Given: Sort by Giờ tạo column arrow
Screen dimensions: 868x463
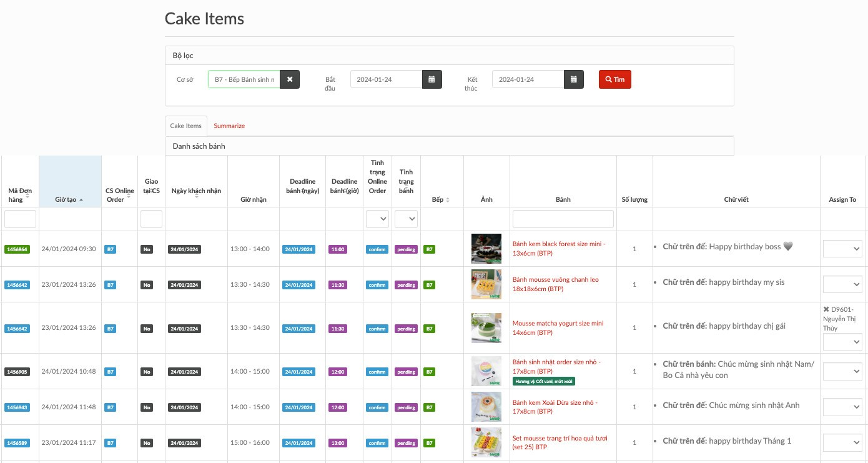Looking at the screenshot, I should coord(81,200).
